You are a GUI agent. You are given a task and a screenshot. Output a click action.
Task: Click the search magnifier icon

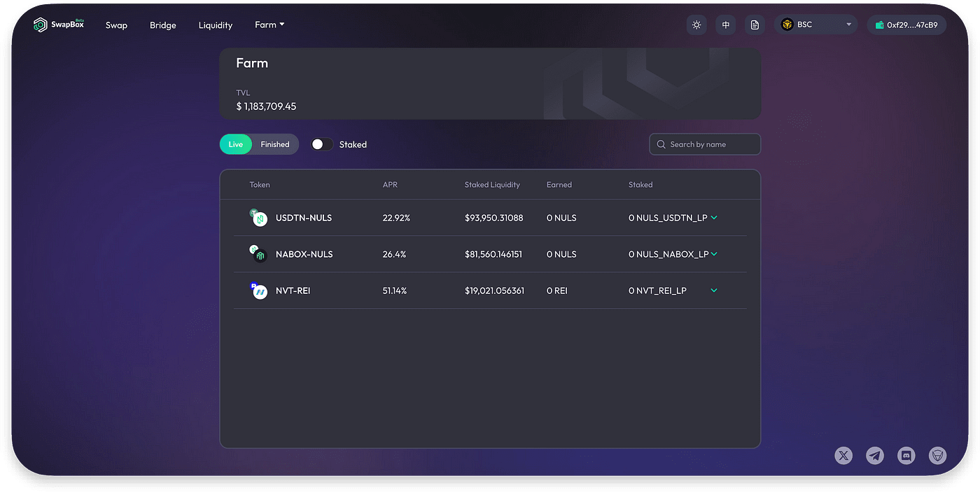[x=661, y=144]
